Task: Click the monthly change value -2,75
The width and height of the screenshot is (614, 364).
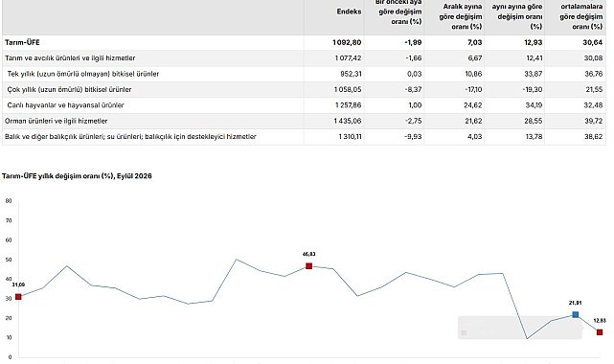Action: (x=414, y=121)
